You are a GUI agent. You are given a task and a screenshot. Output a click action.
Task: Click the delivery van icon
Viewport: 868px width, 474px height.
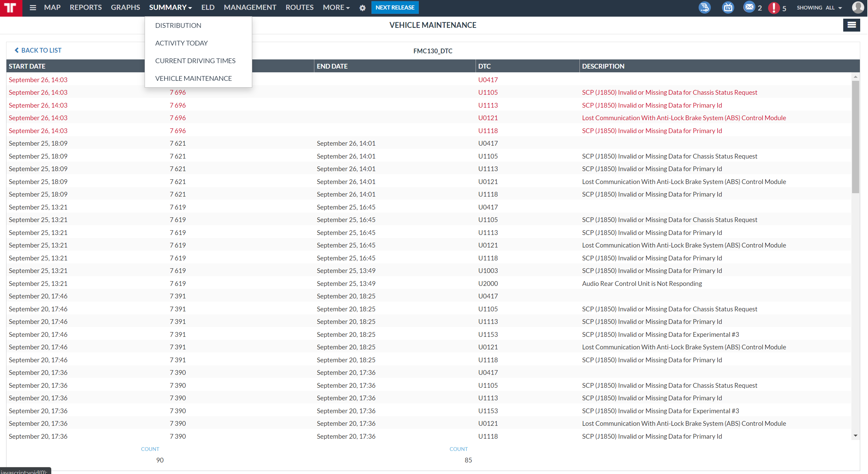coord(705,7)
